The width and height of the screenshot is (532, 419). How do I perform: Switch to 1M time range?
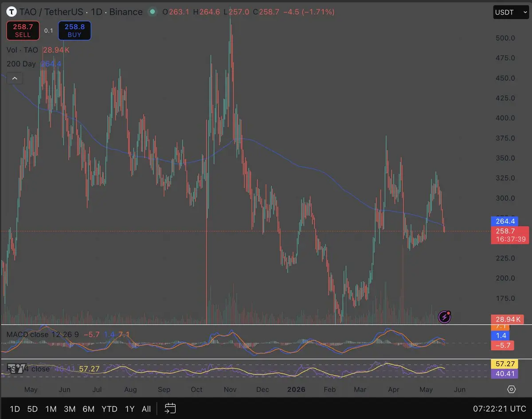pyautogui.click(x=51, y=409)
